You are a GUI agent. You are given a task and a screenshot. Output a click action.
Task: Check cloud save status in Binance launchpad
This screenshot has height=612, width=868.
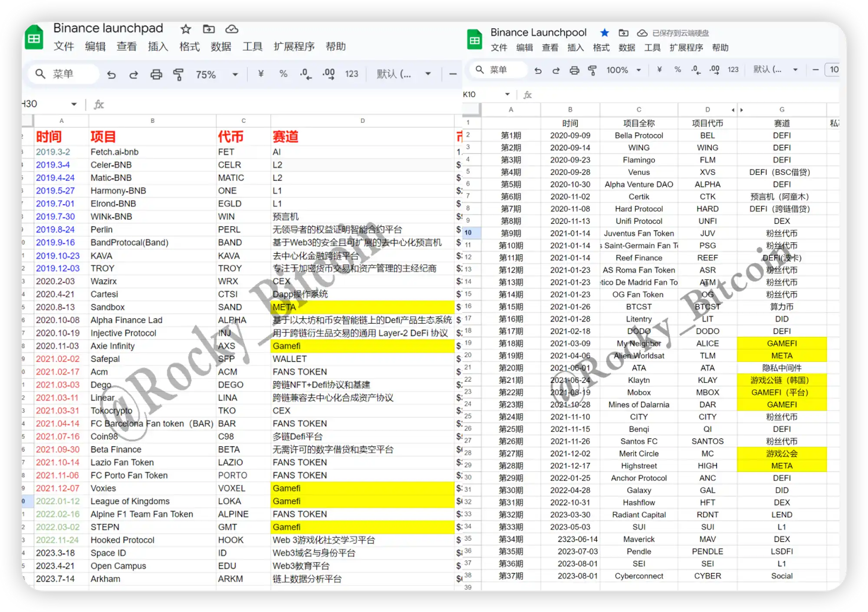(232, 29)
